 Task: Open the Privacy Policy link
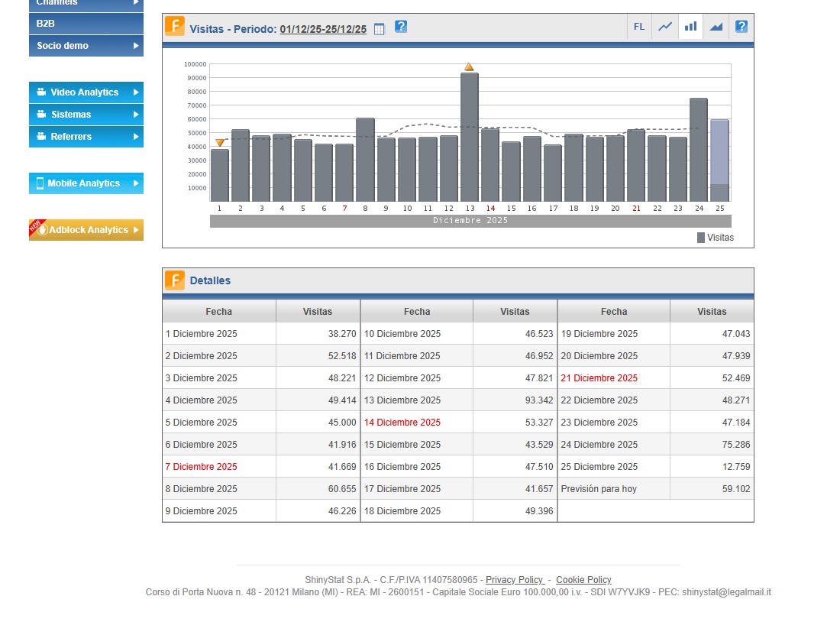(x=515, y=580)
